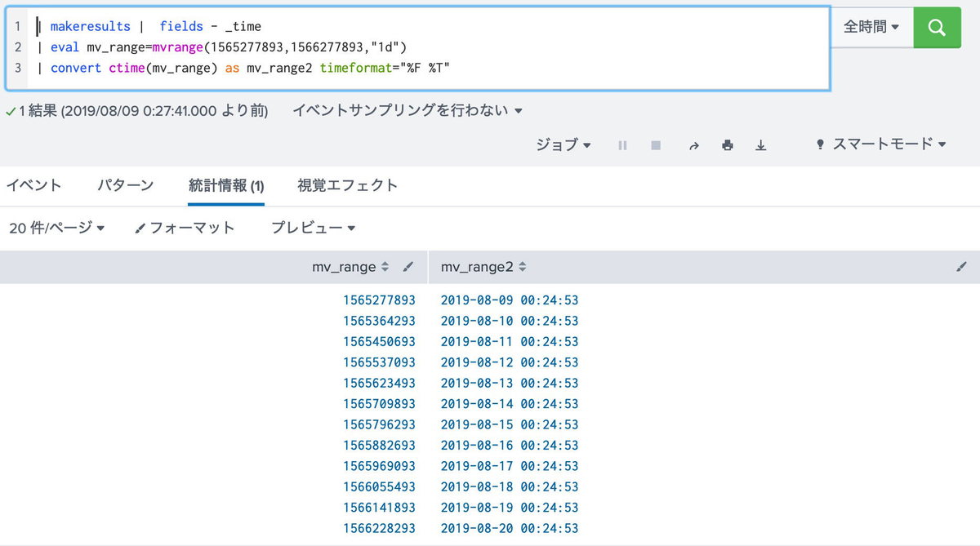Screen dimensions: 980x546
Task: Run the search with the green magnifier button
Action: click(937, 27)
